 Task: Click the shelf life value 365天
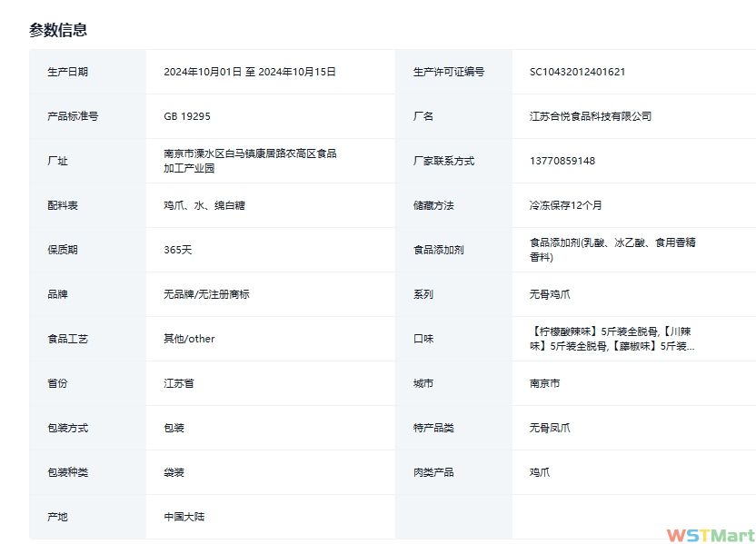click(x=178, y=250)
